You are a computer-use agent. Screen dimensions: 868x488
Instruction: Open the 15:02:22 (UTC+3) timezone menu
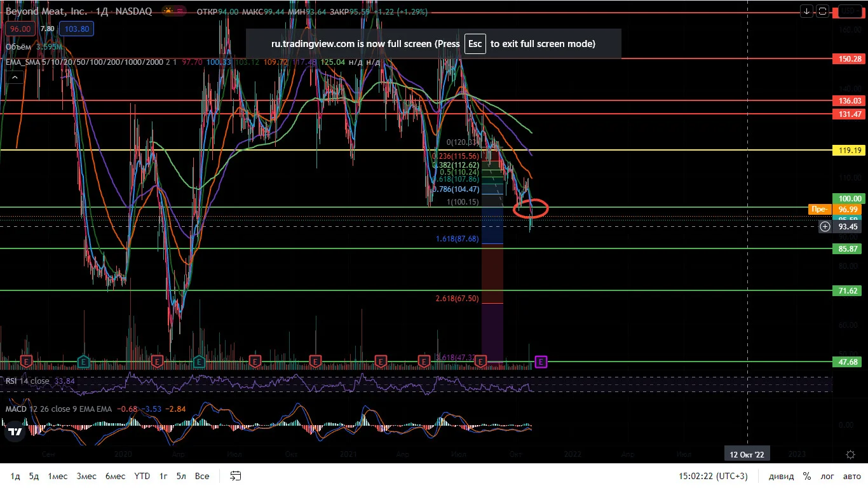tap(713, 476)
